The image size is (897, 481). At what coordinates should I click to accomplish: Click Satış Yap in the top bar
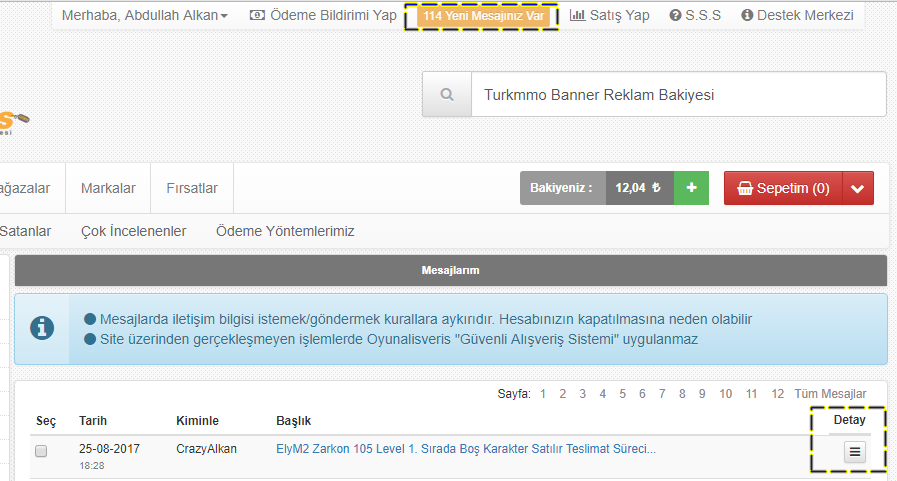point(610,15)
